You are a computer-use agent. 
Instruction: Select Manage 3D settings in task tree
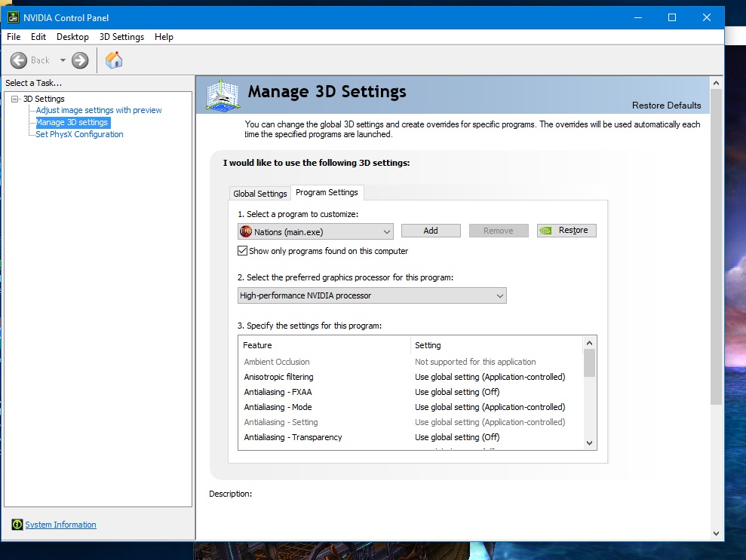(73, 122)
